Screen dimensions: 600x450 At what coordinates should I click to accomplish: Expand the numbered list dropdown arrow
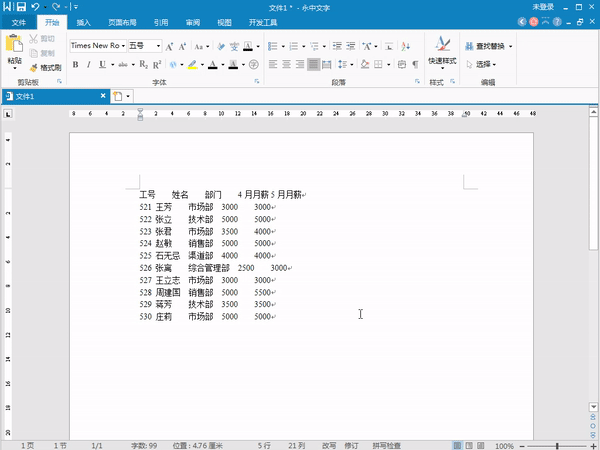pos(303,46)
